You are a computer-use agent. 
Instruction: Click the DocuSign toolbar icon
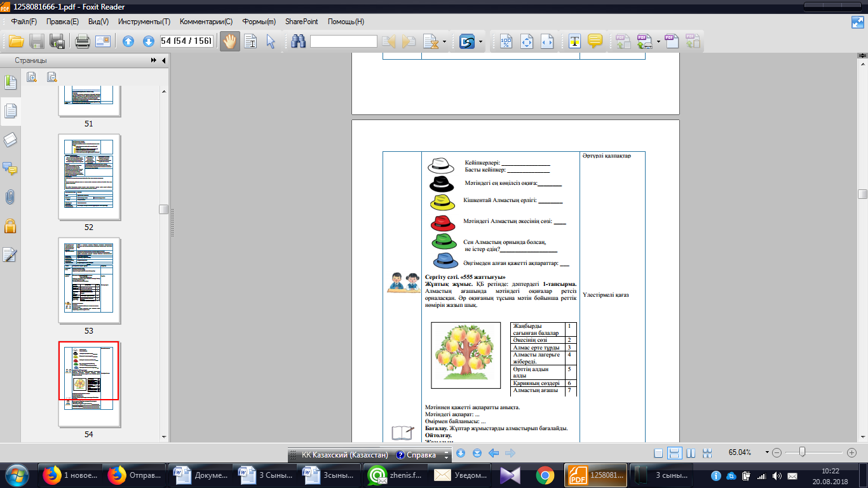pyautogui.click(x=467, y=42)
